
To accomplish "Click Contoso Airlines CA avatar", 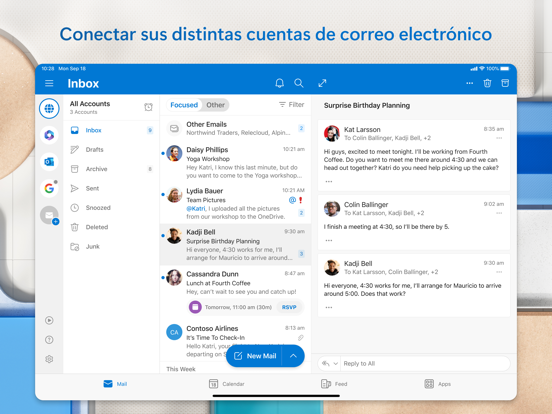I will (x=174, y=332).
